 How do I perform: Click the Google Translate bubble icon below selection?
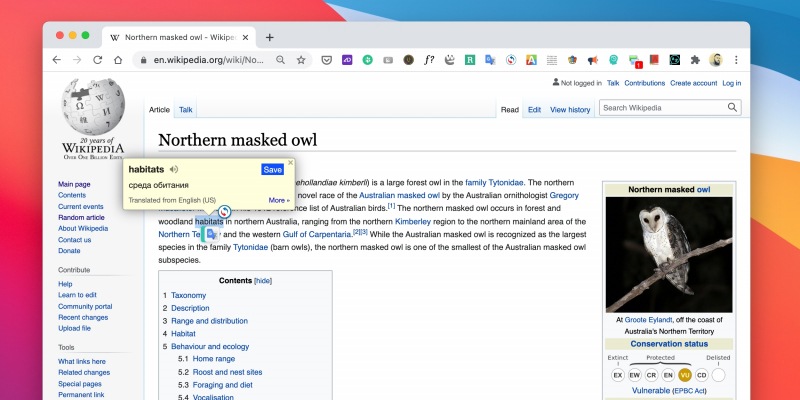(210, 234)
